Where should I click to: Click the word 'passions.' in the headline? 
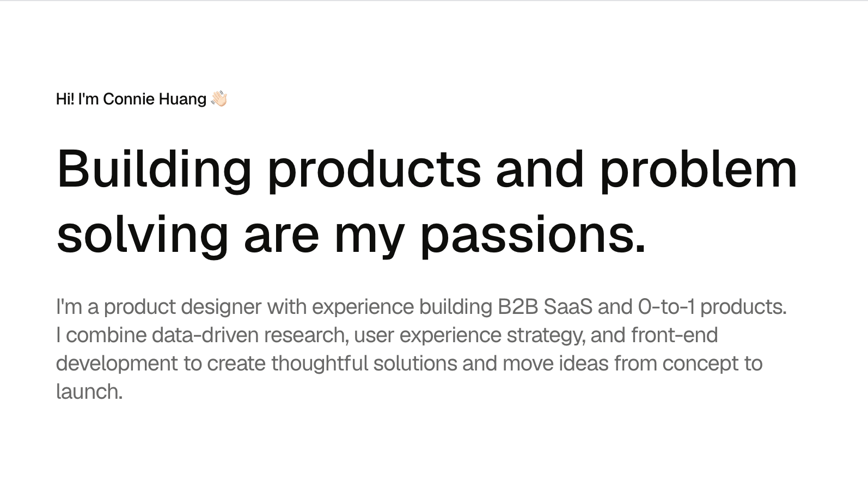pyautogui.click(x=533, y=236)
